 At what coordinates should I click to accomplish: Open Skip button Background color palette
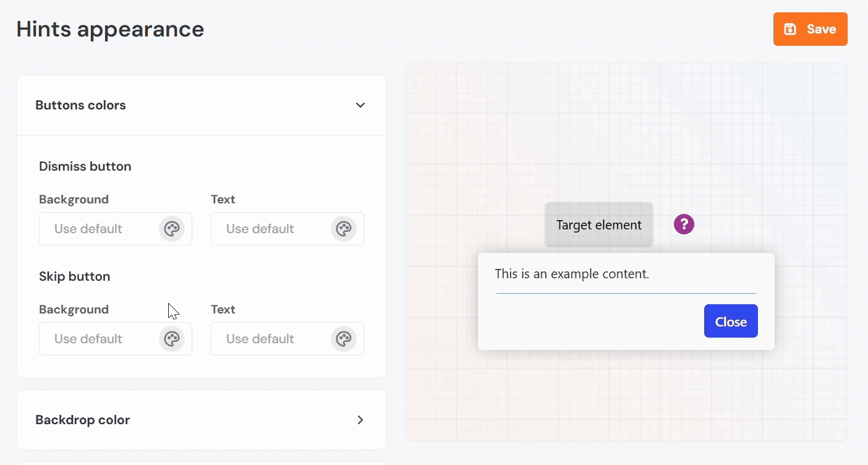[172, 339]
